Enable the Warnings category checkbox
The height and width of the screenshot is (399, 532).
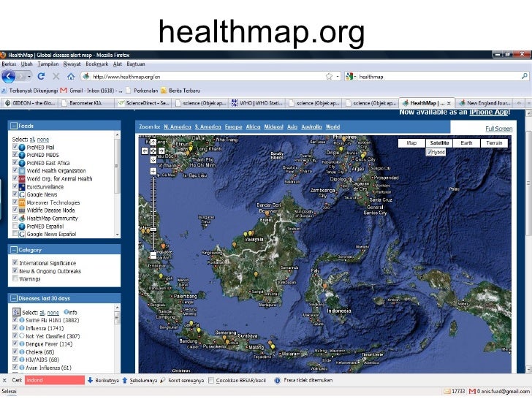15,278
